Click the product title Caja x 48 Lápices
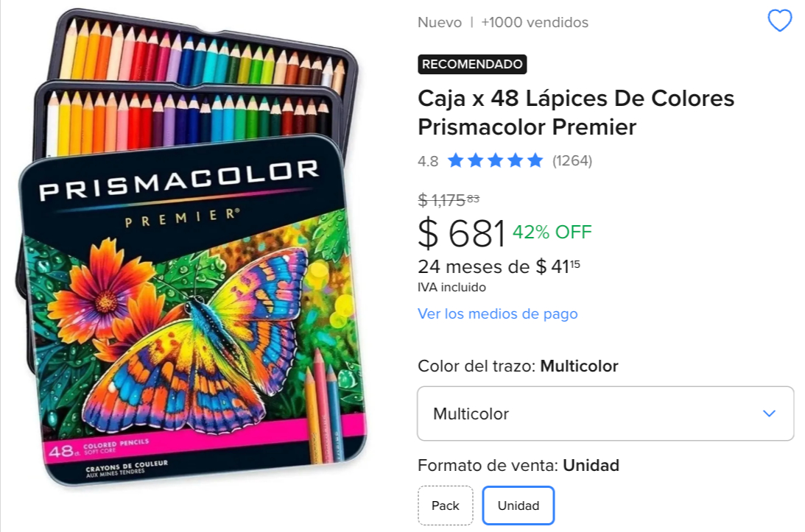 pos(576,113)
